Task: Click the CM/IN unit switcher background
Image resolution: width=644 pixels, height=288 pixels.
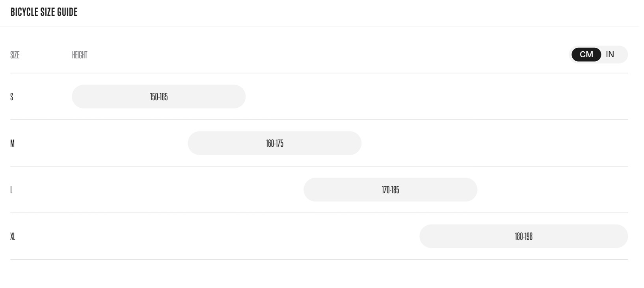Action: (599, 54)
